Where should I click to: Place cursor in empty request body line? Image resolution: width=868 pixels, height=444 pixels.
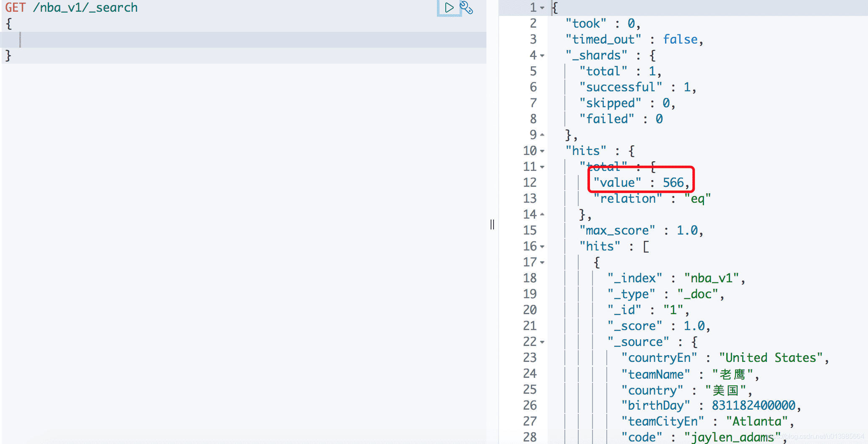pos(244,40)
